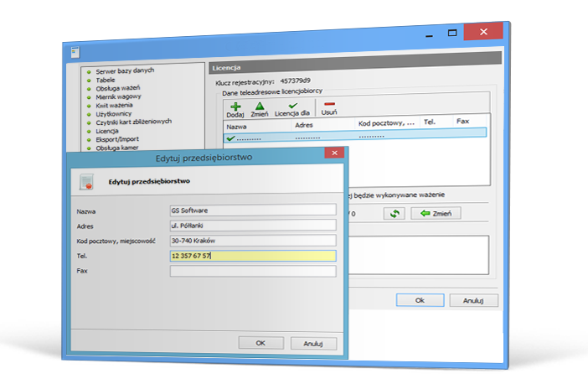This screenshot has height=384, width=588.
Task: Confirm the edit dialog with OK
Action: click(260, 343)
